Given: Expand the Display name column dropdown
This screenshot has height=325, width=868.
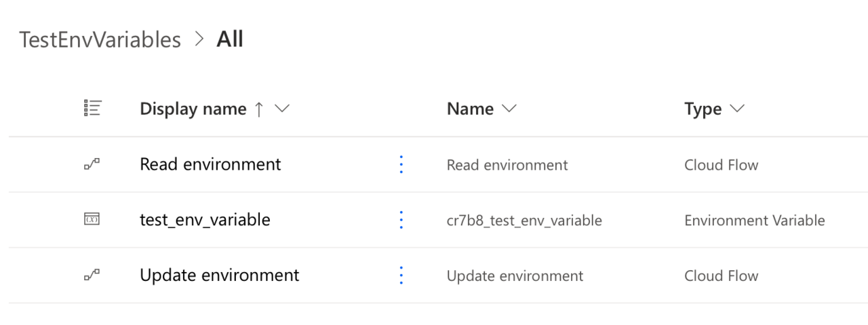Looking at the screenshot, I should tap(281, 109).
